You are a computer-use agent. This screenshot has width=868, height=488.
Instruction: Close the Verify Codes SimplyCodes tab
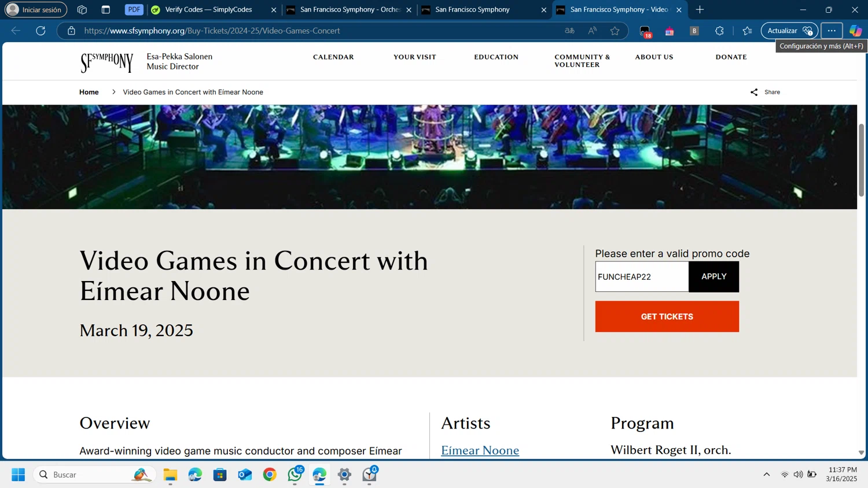(274, 10)
